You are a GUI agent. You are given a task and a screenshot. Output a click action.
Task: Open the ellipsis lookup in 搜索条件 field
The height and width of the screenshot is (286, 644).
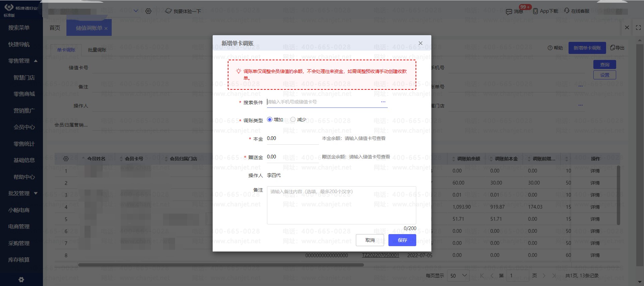click(x=383, y=102)
